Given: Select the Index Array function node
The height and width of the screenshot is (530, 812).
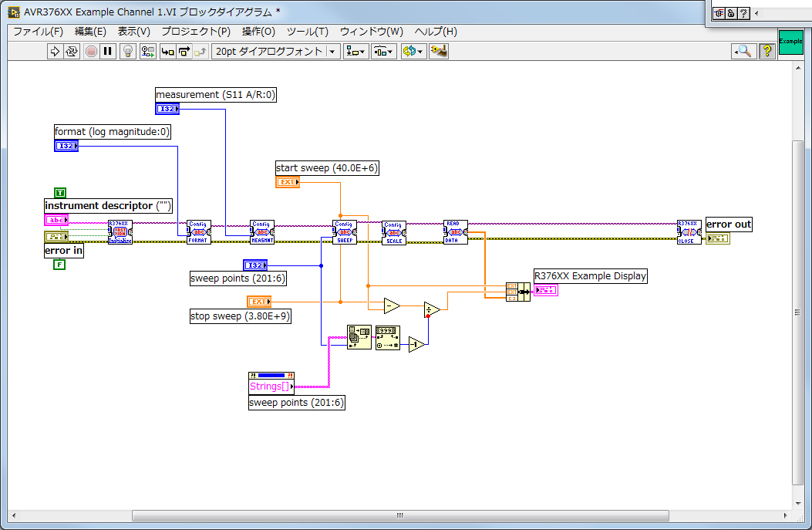Looking at the screenshot, I should (x=359, y=337).
